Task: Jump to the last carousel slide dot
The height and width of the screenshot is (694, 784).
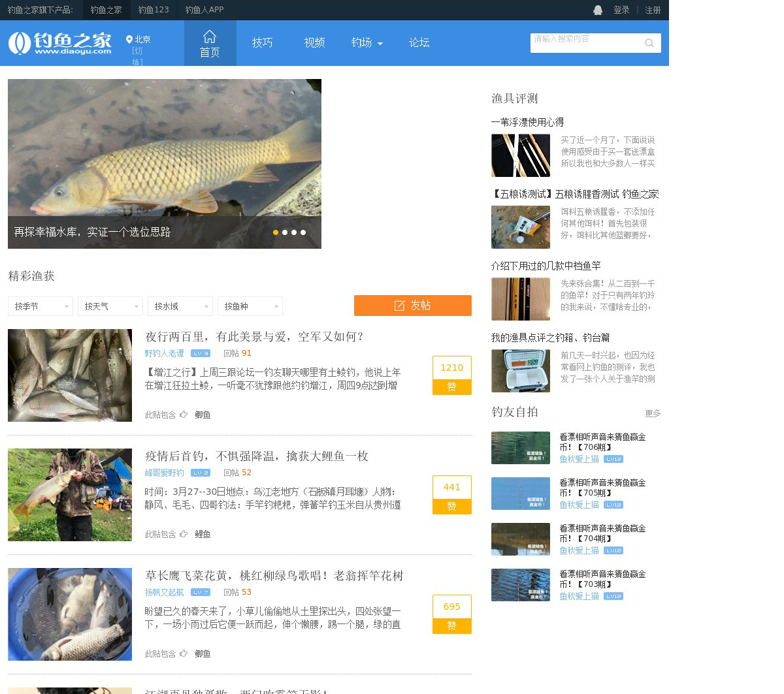Action: pyautogui.click(x=303, y=232)
